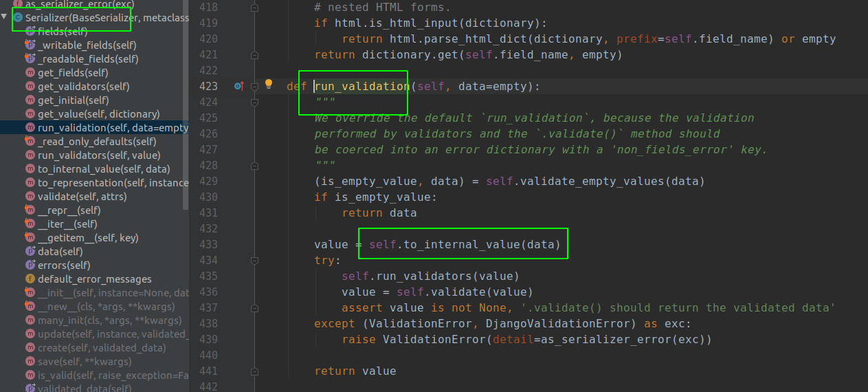Click the structure panel's vertical scrollbar

pyautogui.click(x=186, y=103)
